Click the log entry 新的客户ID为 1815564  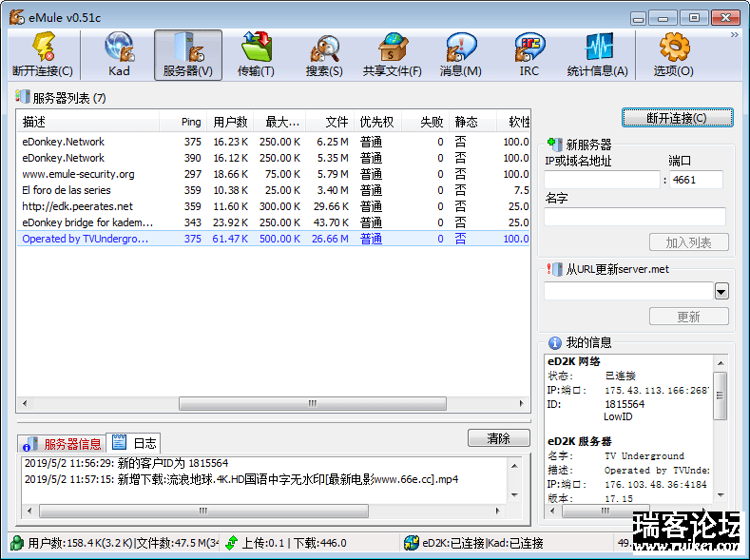[126, 463]
